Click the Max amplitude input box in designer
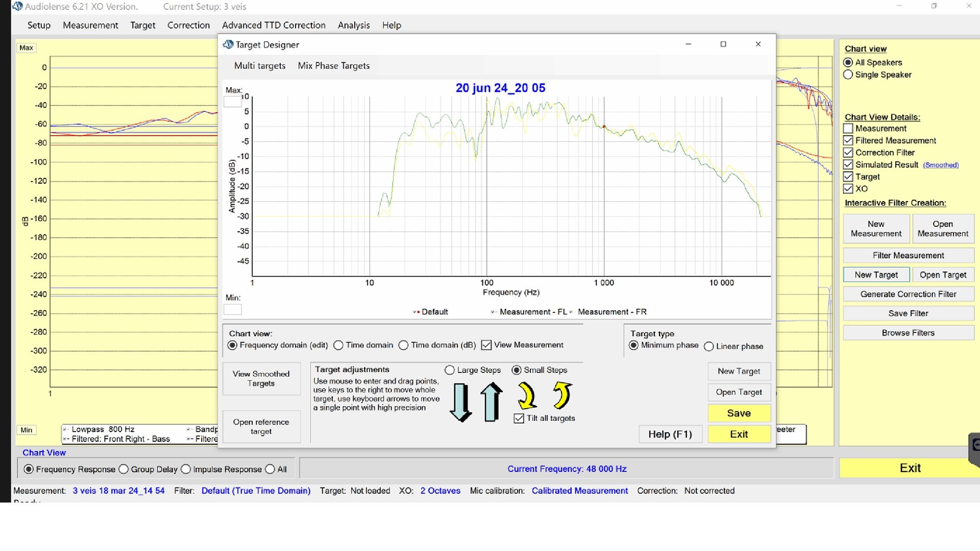This screenshot has height=551, width=980. (233, 102)
